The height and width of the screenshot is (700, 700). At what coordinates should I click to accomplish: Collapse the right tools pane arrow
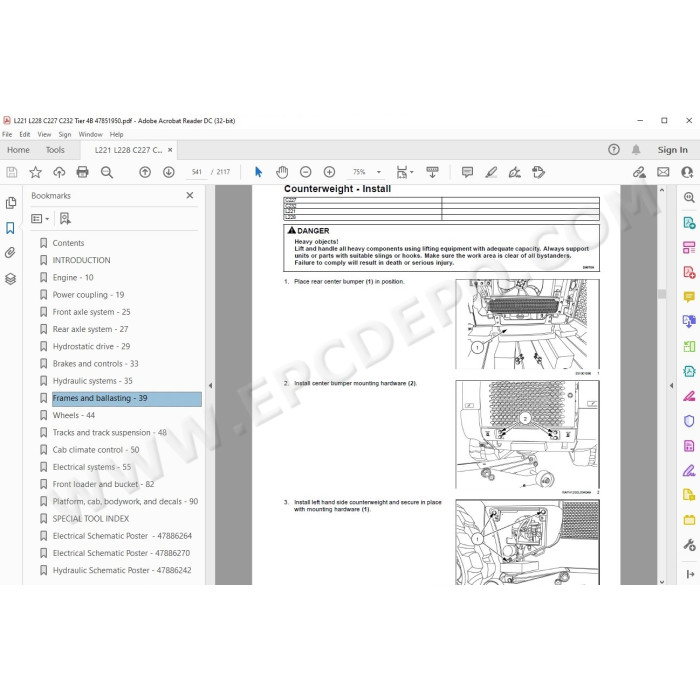pyautogui.click(x=671, y=385)
